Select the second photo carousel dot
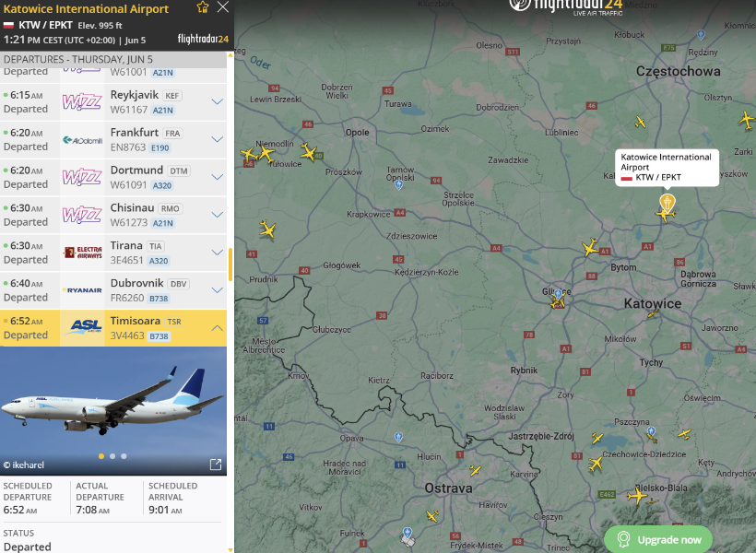756x553 pixels. point(112,456)
